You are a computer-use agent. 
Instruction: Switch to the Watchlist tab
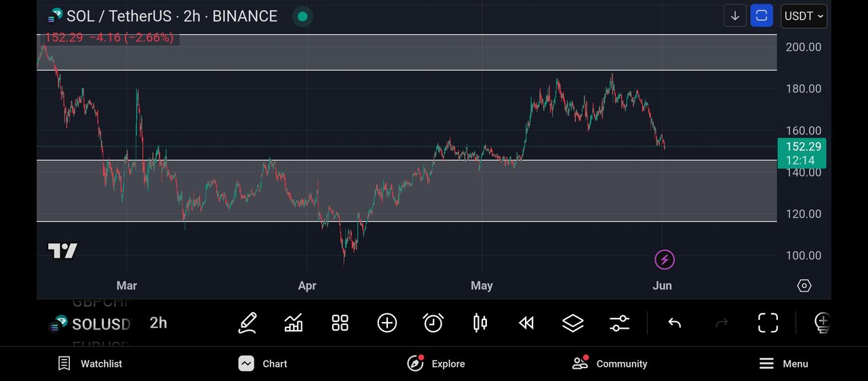90,364
